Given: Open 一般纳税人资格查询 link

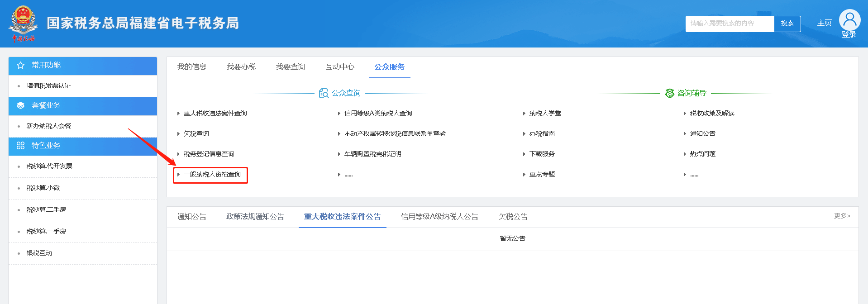Looking at the screenshot, I should point(212,175).
